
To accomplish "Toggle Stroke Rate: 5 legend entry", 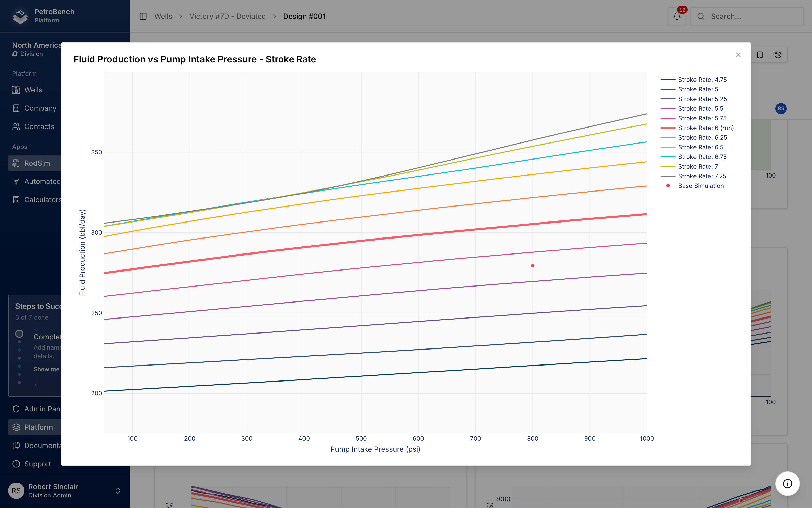I will (x=689, y=89).
